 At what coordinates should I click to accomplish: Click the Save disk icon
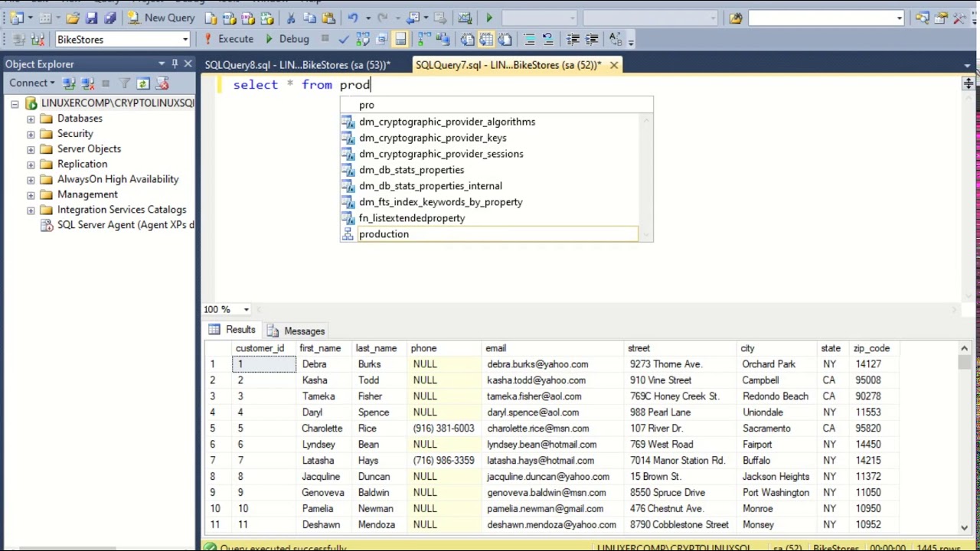tap(91, 18)
